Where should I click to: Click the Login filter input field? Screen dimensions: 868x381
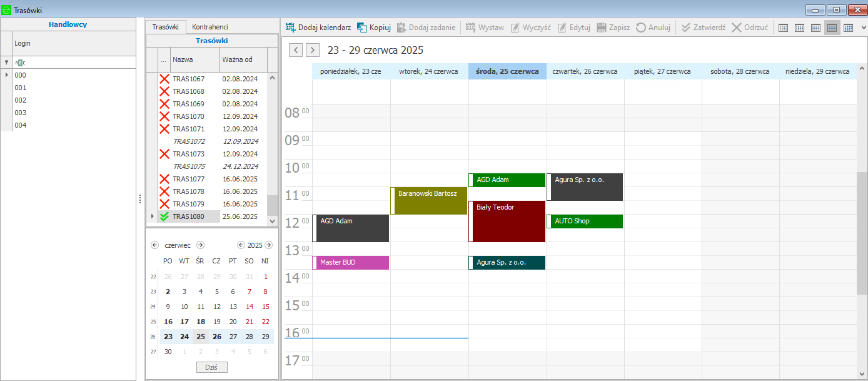pyautogui.click(x=75, y=63)
